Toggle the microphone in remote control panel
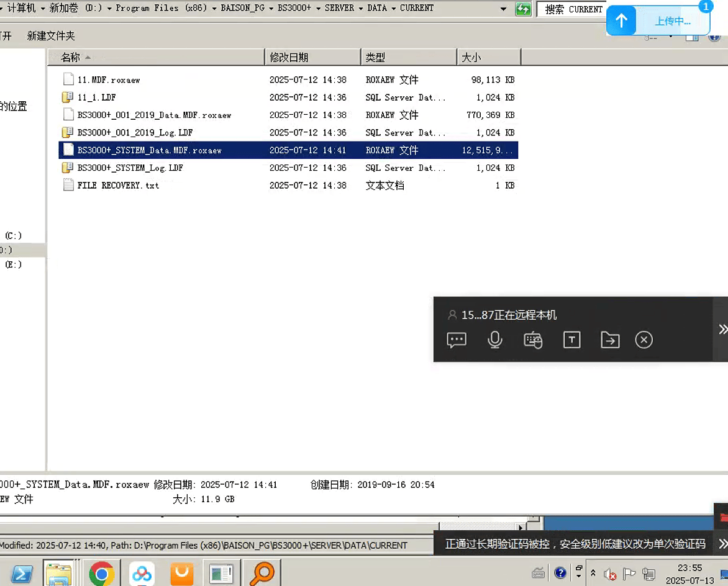This screenshot has width=728, height=586. point(494,340)
